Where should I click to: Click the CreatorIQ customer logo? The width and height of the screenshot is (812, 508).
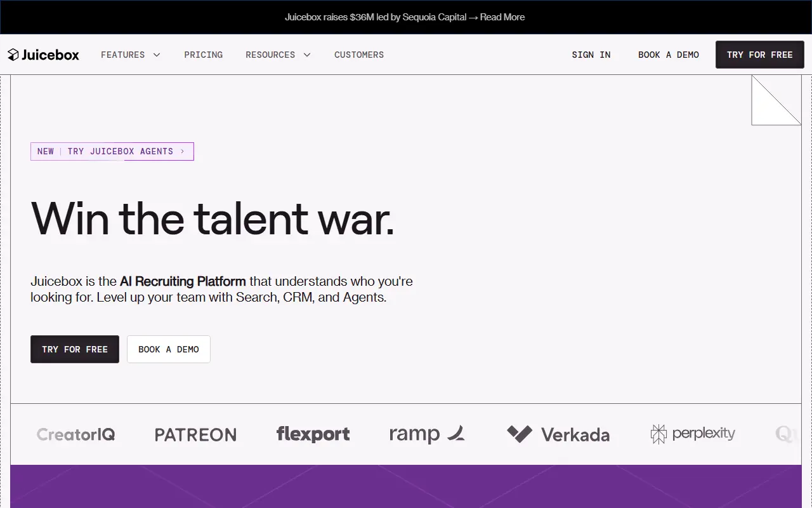(75, 434)
